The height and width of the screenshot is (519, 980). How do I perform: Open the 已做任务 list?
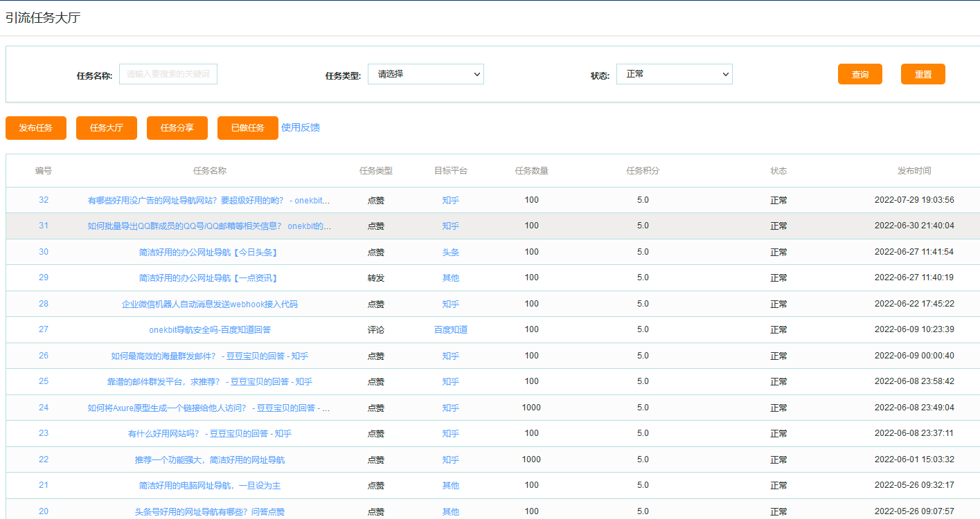(x=248, y=128)
